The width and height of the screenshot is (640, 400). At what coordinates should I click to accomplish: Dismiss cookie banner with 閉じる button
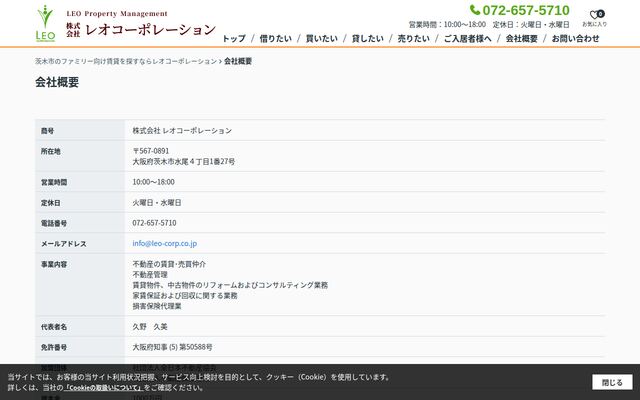612,382
